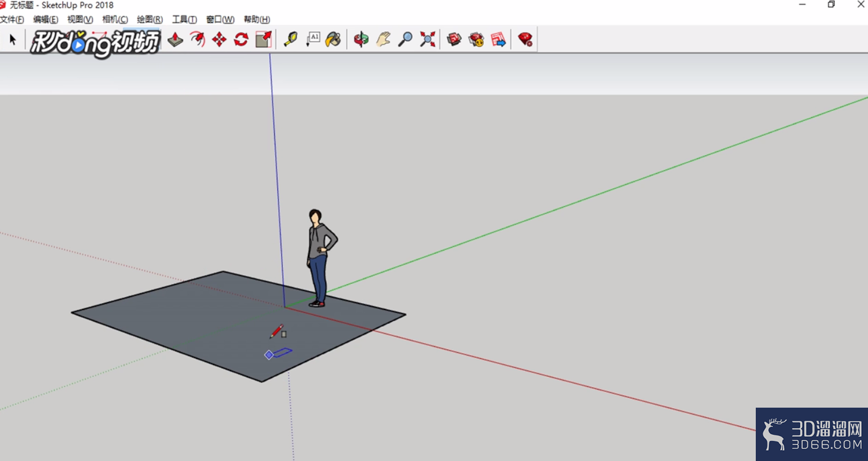Minimize the SketchUp window
Viewport: 868px width, 461px height.
click(802, 4)
